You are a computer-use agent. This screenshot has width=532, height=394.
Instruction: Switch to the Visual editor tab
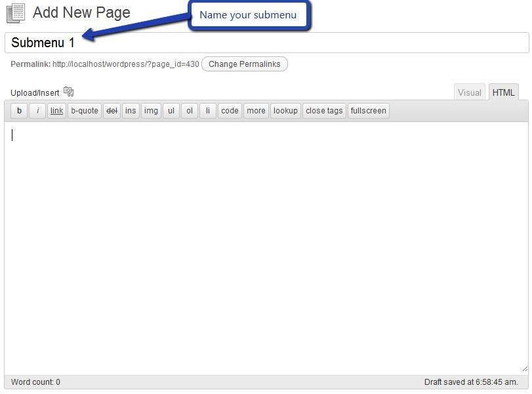point(470,92)
